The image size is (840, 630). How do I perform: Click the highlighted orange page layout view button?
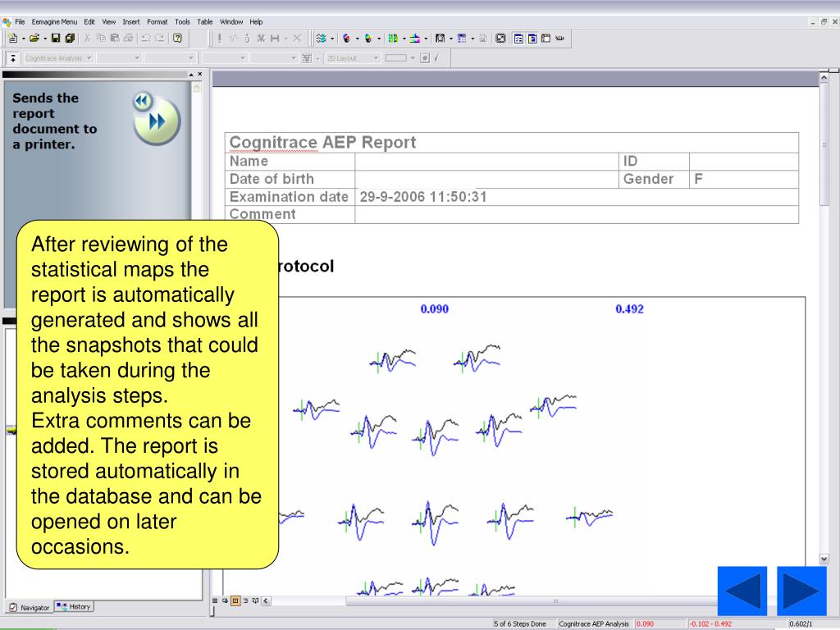pos(235,600)
